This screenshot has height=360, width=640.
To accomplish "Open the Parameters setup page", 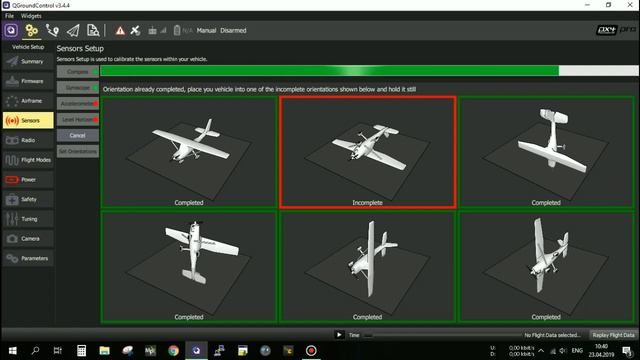I will point(28,258).
